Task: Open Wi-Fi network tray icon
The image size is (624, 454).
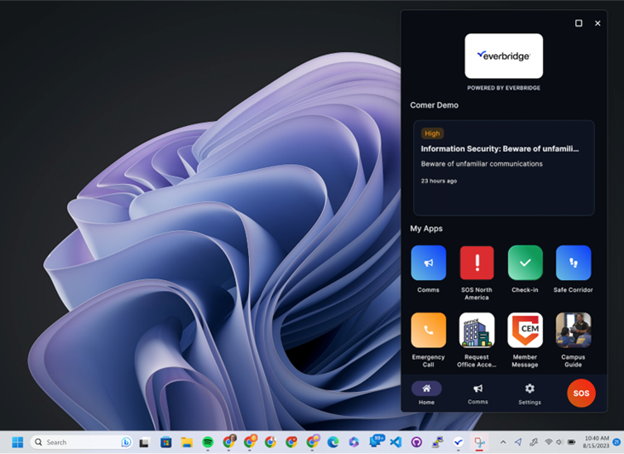Action: tap(549, 442)
